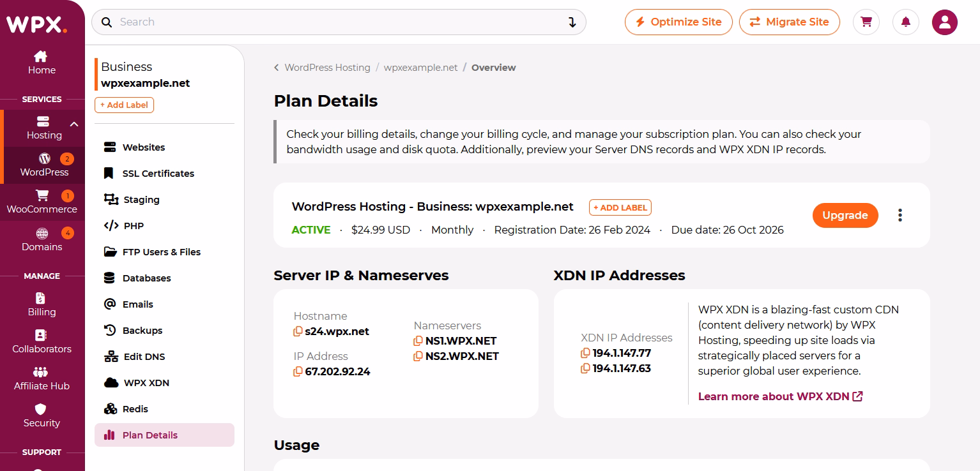Open Domains section

(42, 240)
